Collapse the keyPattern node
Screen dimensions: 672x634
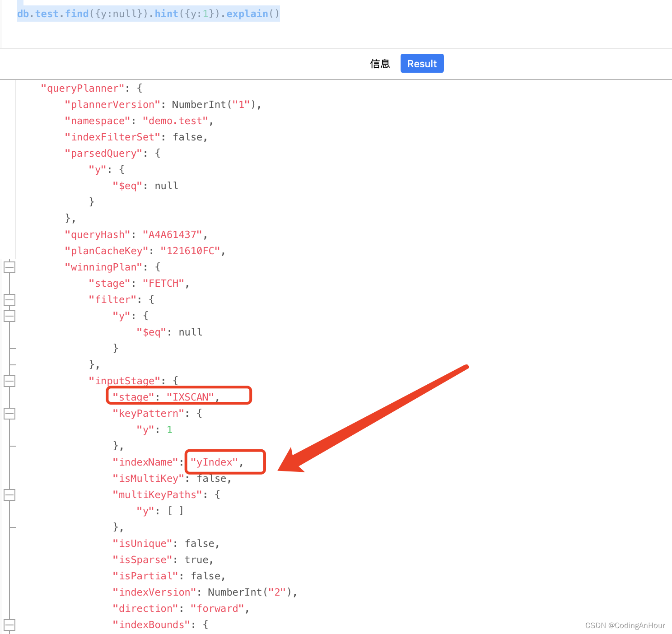click(x=9, y=413)
